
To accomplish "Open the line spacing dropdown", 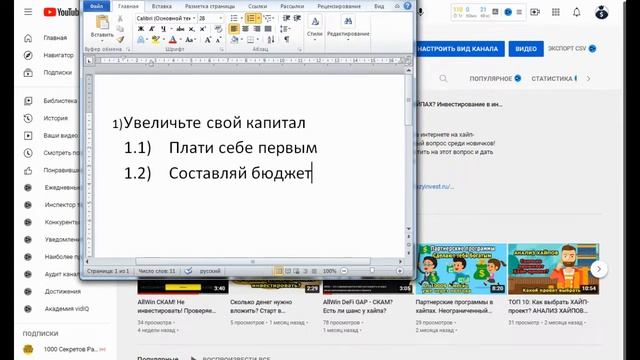I will point(285,29).
